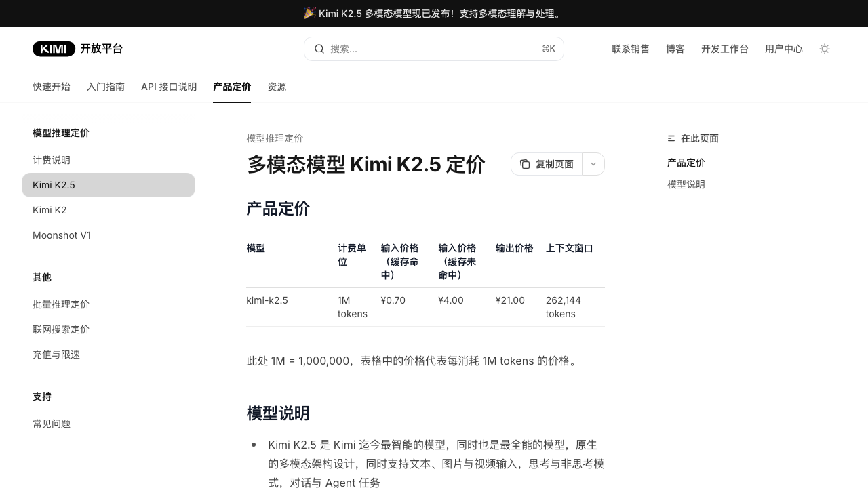Image resolution: width=868 pixels, height=488 pixels.
Task: Select 批量推理定价 in the sidebar
Action: pos(61,304)
